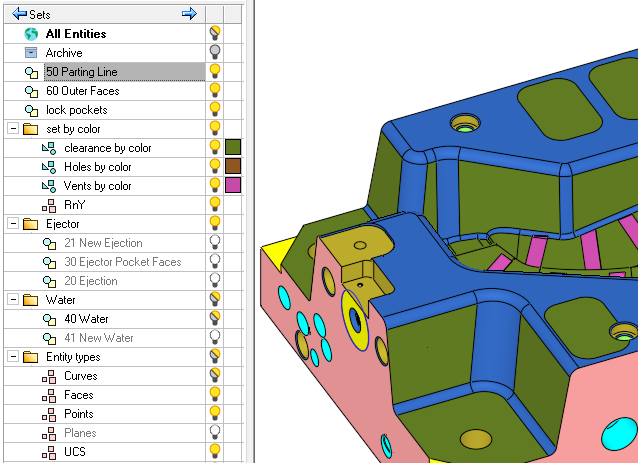This screenshot has height=463, width=638.
Task: Select the lock pockets set
Action: [x=76, y=110]
